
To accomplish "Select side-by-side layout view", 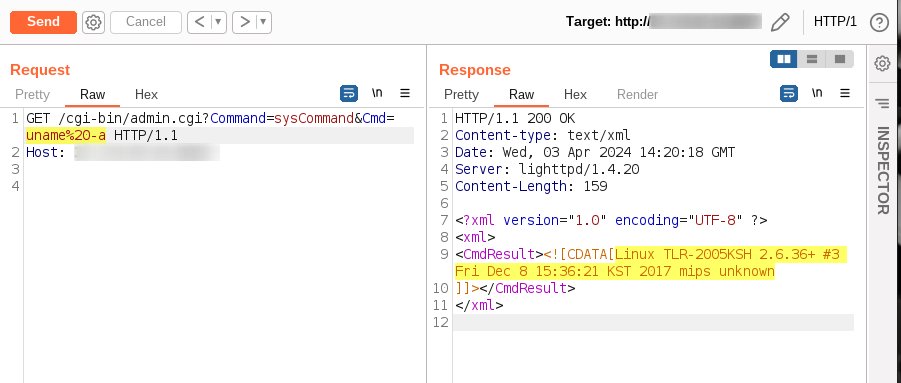I will (x=784, y=59).
